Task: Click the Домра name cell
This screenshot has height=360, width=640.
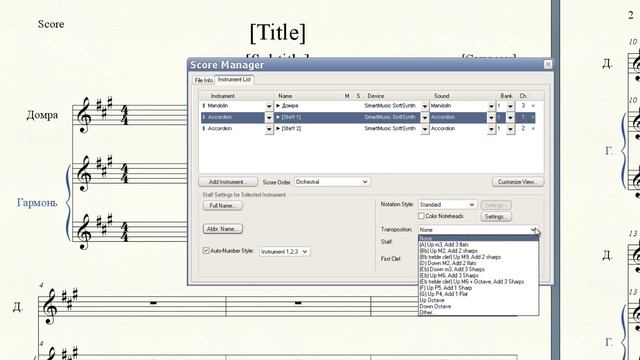Action: [290, 106]
